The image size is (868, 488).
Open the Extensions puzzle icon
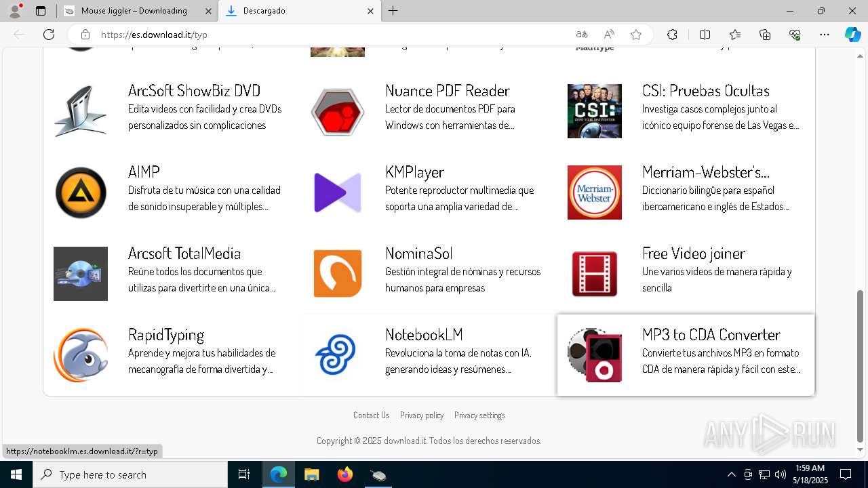(x=672, y=35)
